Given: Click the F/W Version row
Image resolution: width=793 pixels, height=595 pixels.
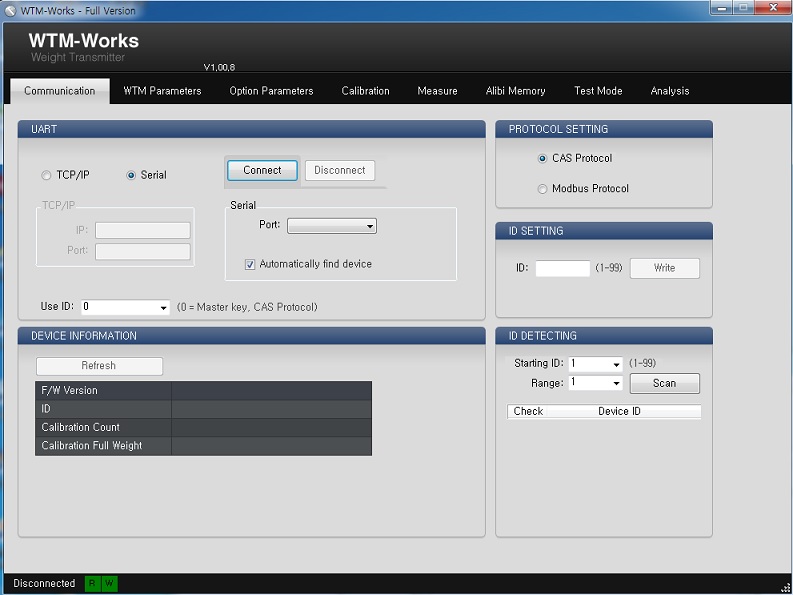Looking at the screenshot, I should (x=203, y=391).
